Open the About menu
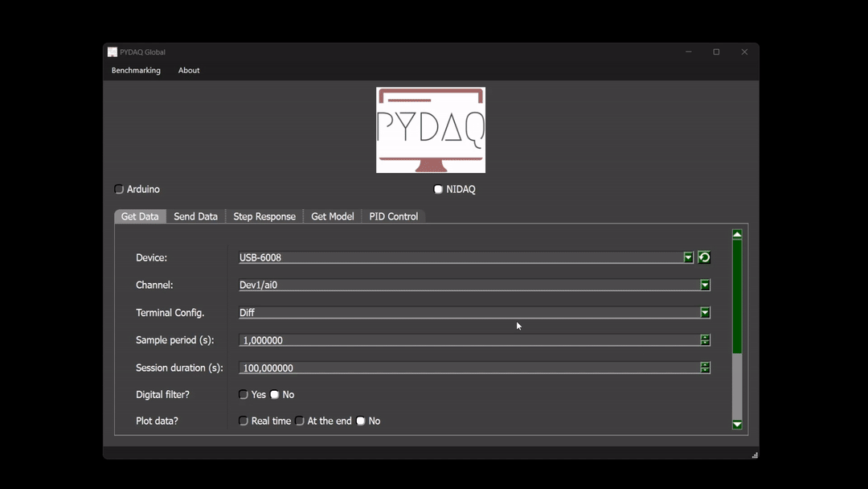The width and height of the screenshot is (868, 489). 189,71
